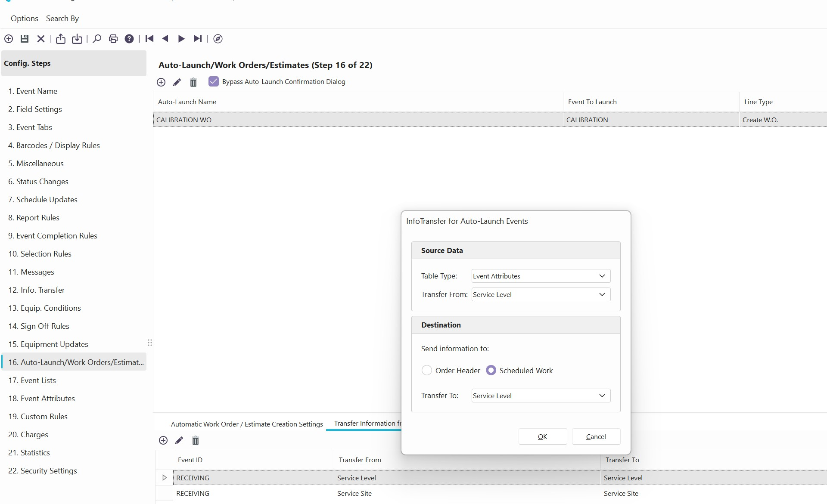Jump to first record arrow icon
The height and width of the screenshot is (504, 827).
pyautogui.click(x=149, y=39)
